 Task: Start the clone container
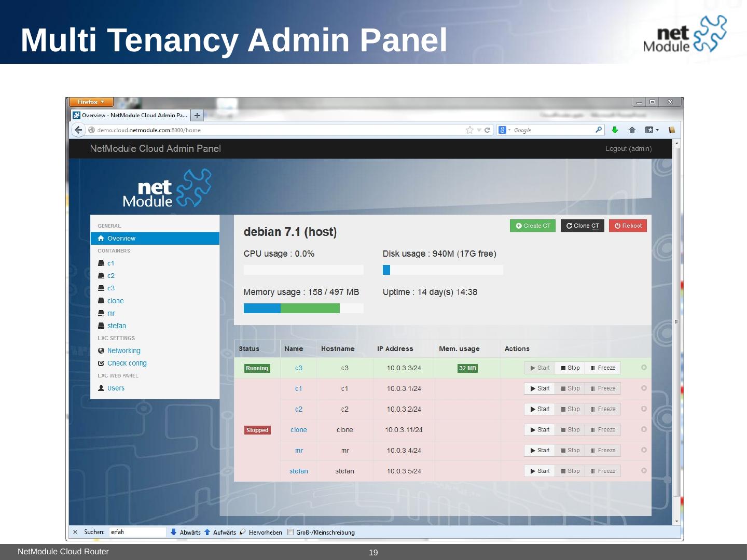coord(539,429)
